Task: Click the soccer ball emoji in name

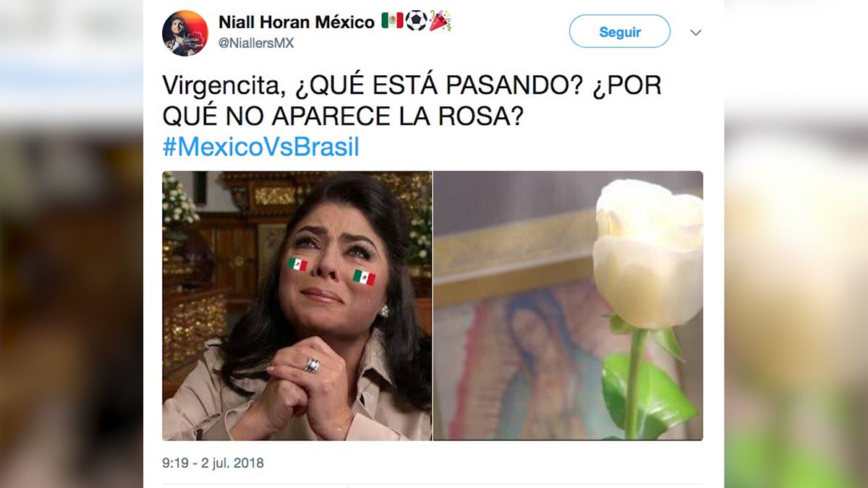Action: tap(416, 21)
